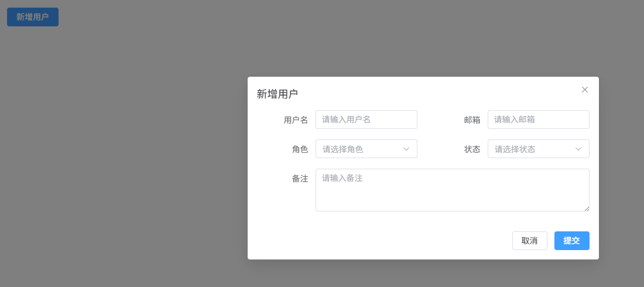Select the 状态 form label
The width and height of the screenshot is (644, 287).
(x=472, y=149)
